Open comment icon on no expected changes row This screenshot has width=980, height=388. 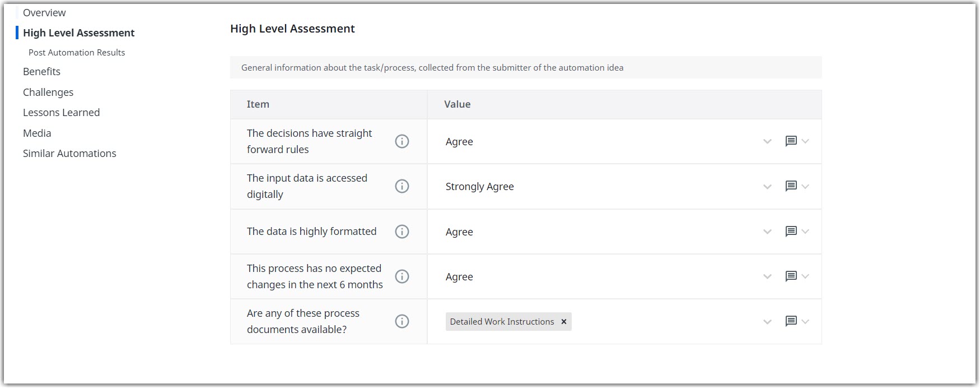(x=791, y=276)
